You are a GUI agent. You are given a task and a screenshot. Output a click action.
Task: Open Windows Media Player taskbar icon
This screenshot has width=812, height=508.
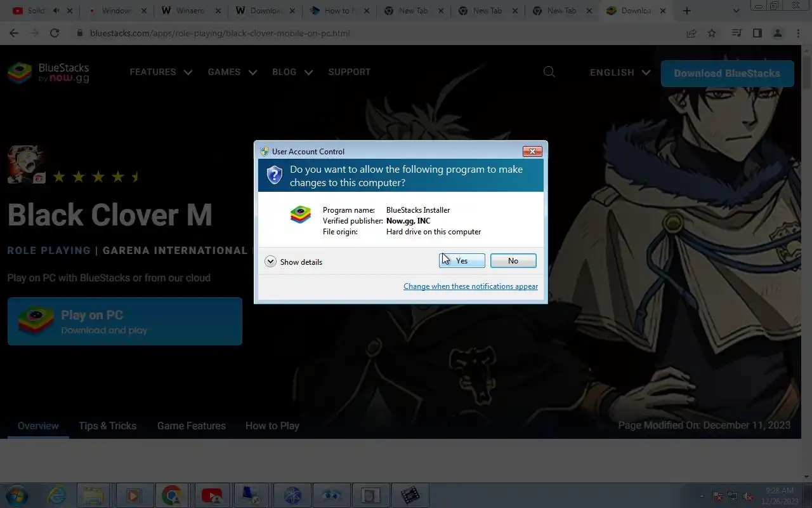[x=133, y=495]
